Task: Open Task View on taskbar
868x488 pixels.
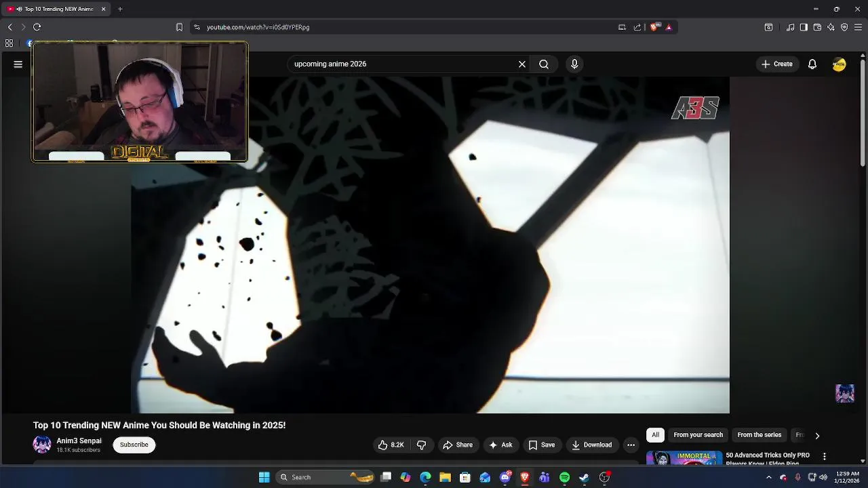Action: coord(386,477)
